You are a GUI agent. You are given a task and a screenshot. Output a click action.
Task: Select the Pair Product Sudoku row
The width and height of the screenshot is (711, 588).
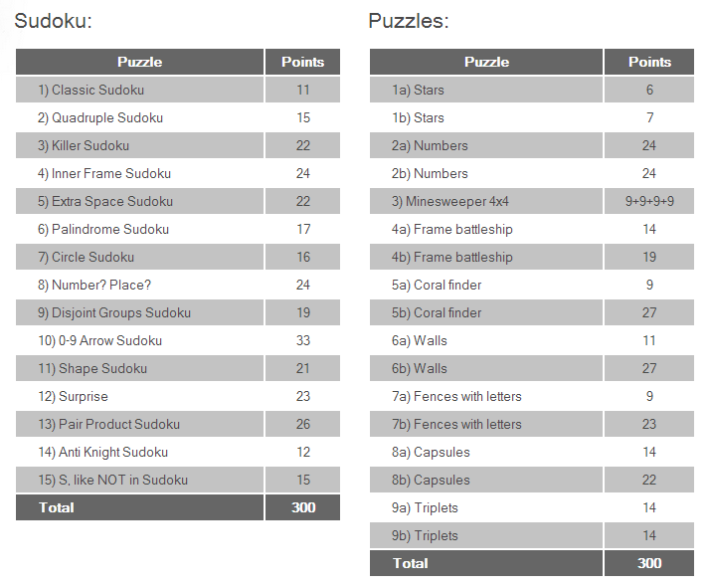pyautogui.click(x=108, y=424)
